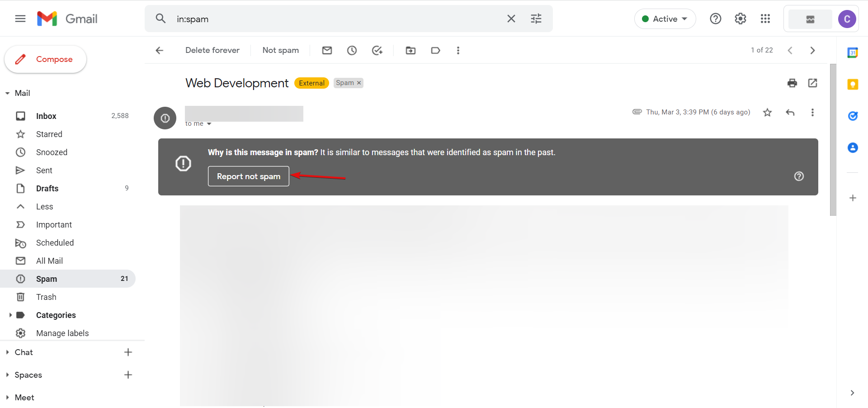Toggle the Active status indicator

(x=665, y=19)
